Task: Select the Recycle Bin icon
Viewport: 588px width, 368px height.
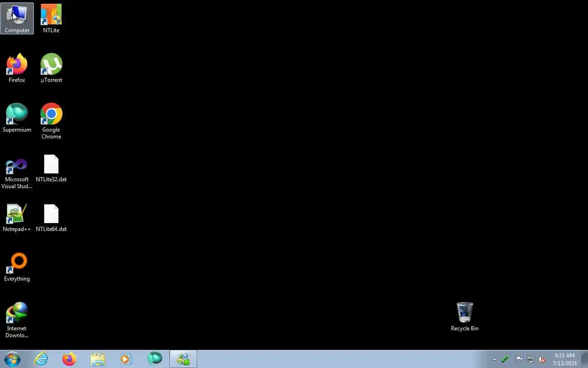Action: 464,316
